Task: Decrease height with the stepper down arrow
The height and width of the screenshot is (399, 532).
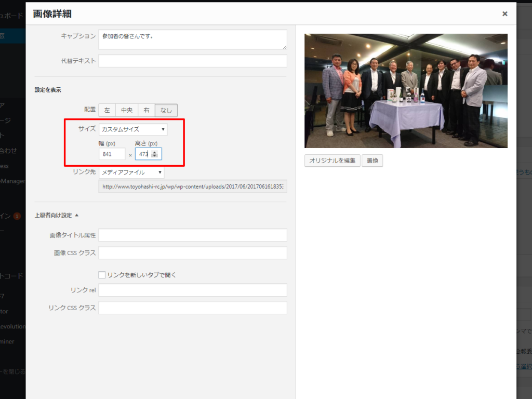Action: pos(154,156)
